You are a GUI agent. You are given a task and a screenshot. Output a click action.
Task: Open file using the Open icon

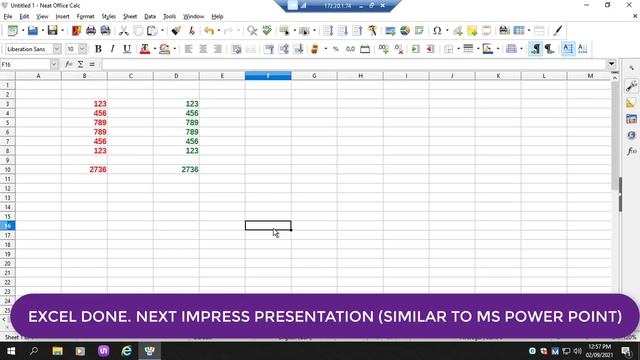(33, 31)
